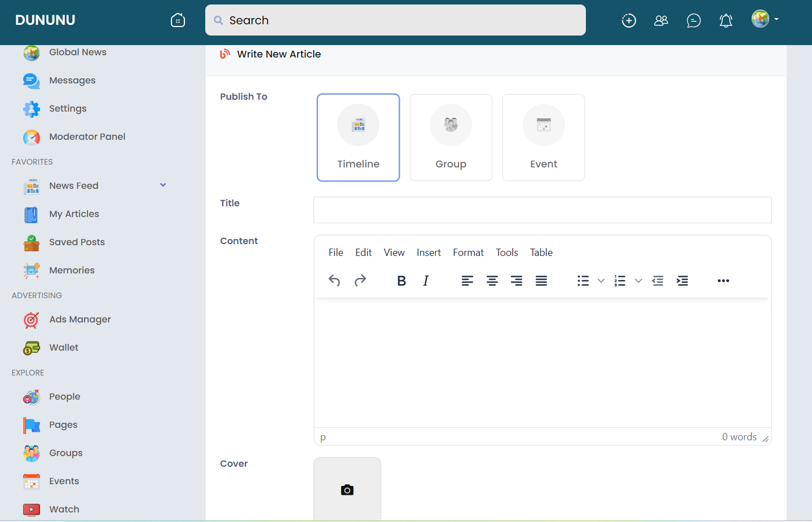
Task: Open the editor View menu
Action: [x=394, y=253]
